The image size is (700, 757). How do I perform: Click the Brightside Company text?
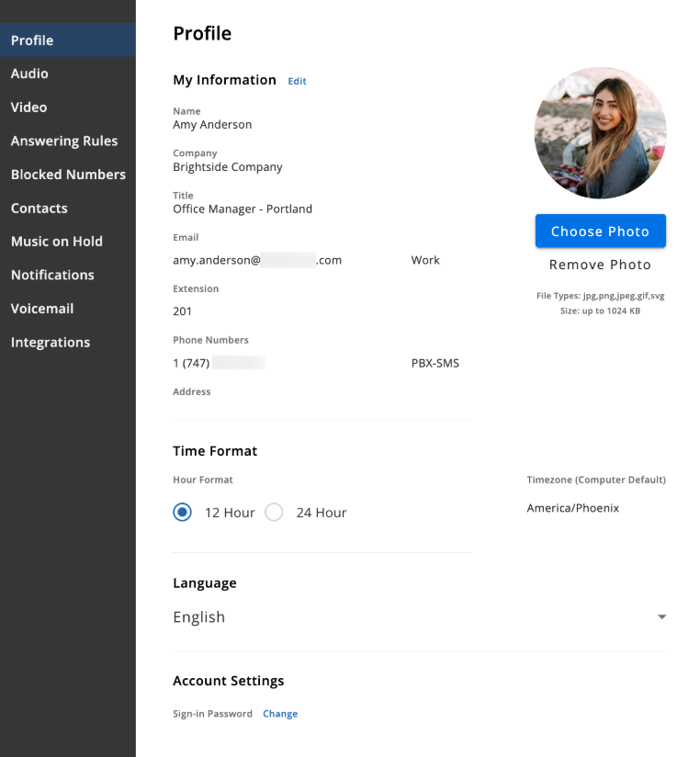[228, 167]
